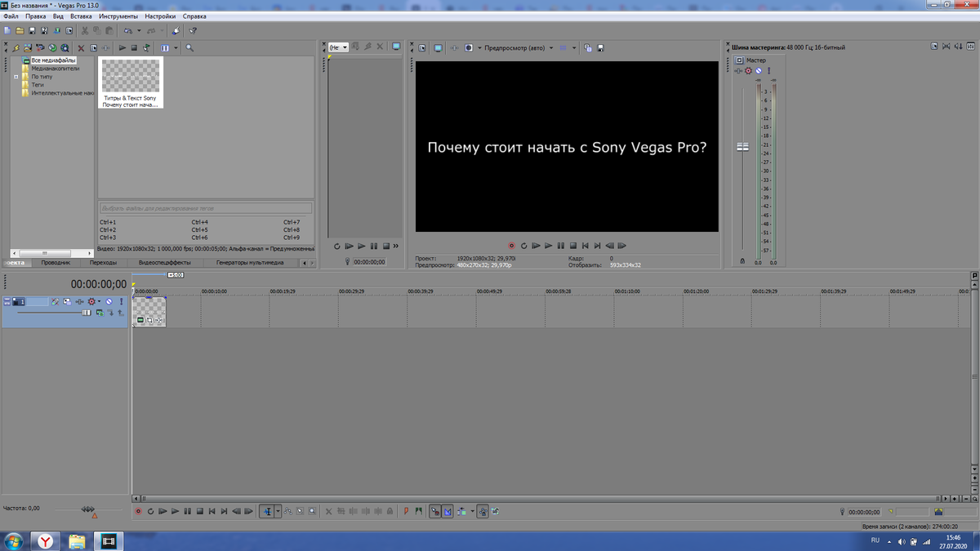Toggle bypass motion blur on video track
Viewport: 980px width, 551px height.
55,301
